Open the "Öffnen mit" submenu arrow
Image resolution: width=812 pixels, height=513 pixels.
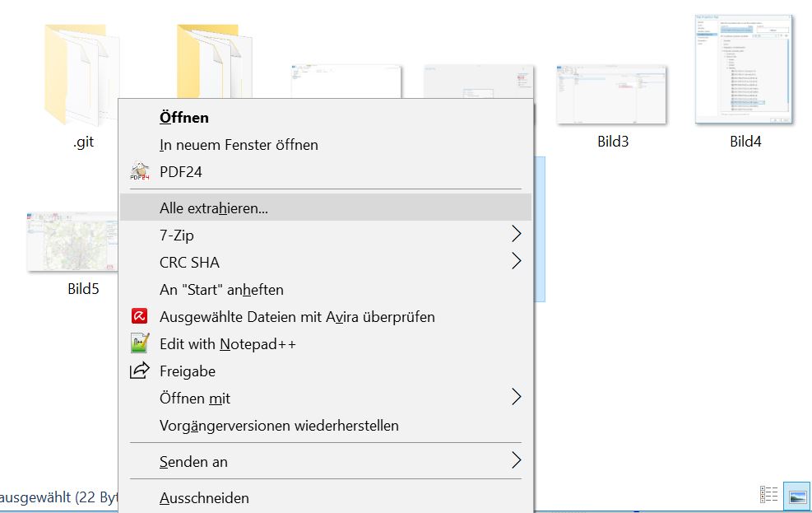click(516, 398)
